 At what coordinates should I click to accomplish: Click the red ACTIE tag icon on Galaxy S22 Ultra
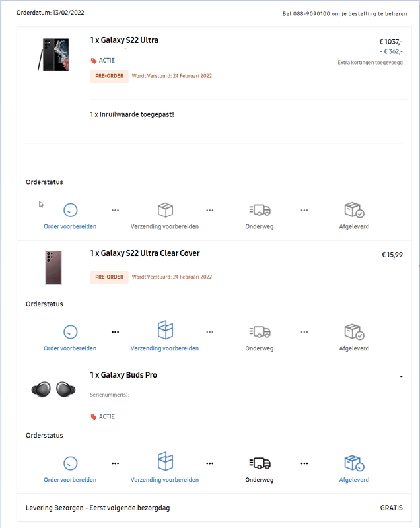93,60
